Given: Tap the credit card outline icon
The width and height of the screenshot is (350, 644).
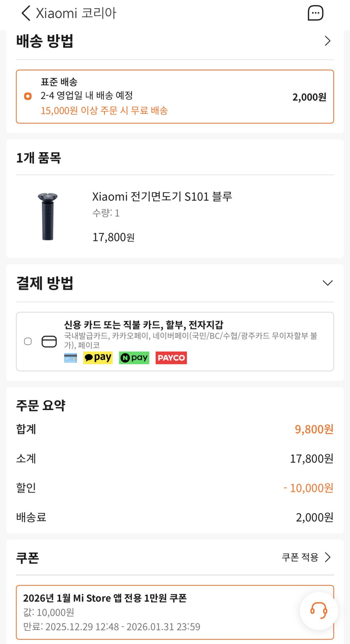Looking at the screenshot, I should point(49,341).
